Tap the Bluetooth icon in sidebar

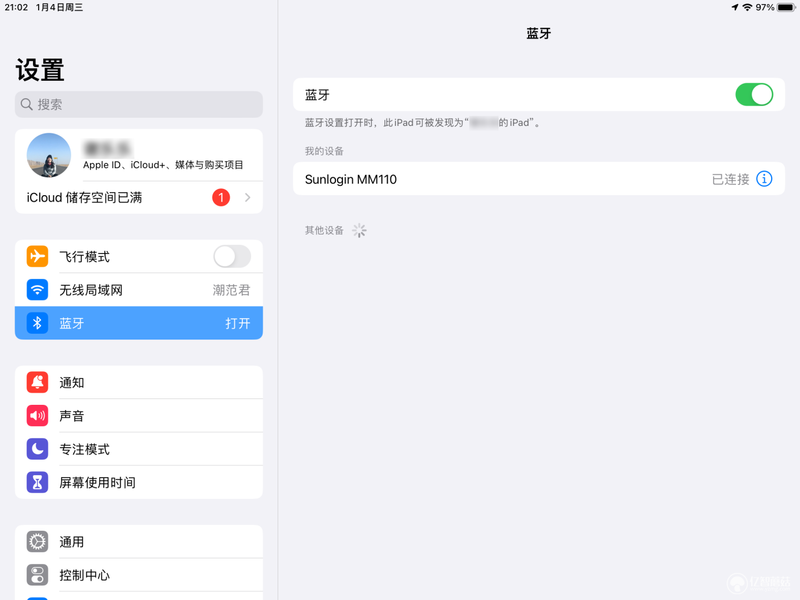[37, 323]
